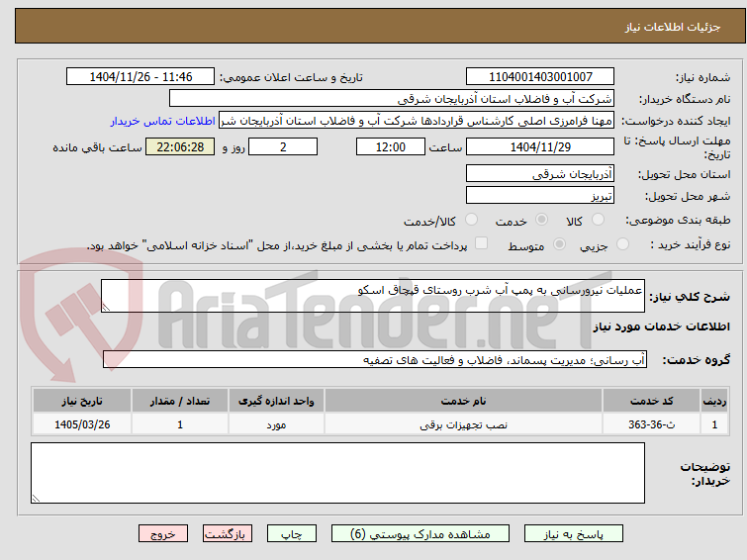Click the remaining time field 22:06:28
Image resolution: width=747 pixels, height=560 pixels.
(180, 146)
